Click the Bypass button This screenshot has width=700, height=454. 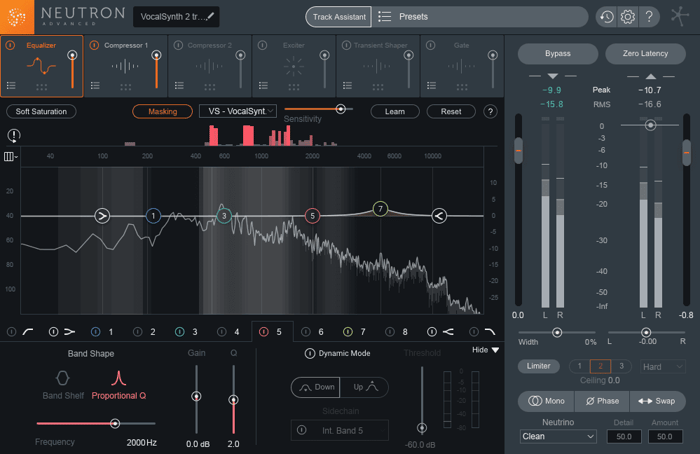558,54
